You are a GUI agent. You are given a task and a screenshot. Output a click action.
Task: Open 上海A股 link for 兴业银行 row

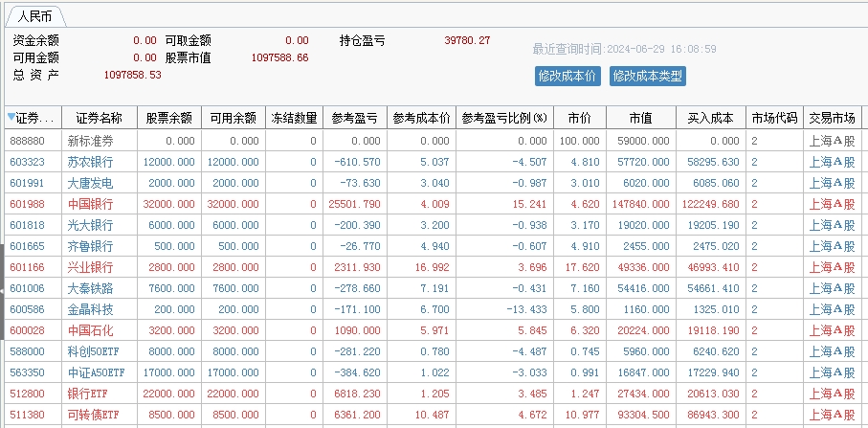click(x=831, y=267)
